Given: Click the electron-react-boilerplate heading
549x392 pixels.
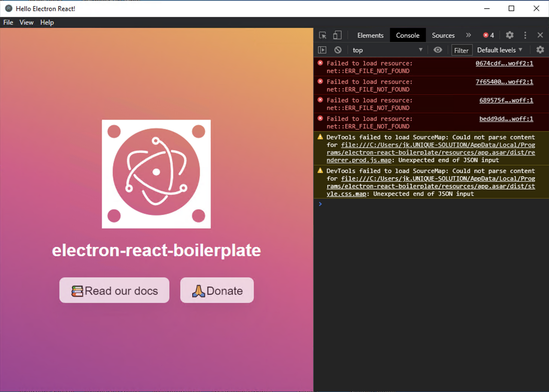Looking at the screenshot, I should point(156,250).
